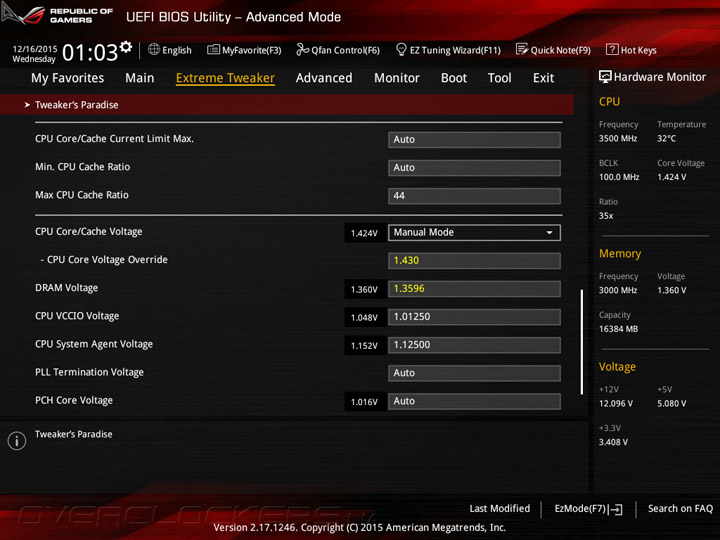Open the Tool tab
This screenshot has width=720, height=540.
click(x=500, y=78)
